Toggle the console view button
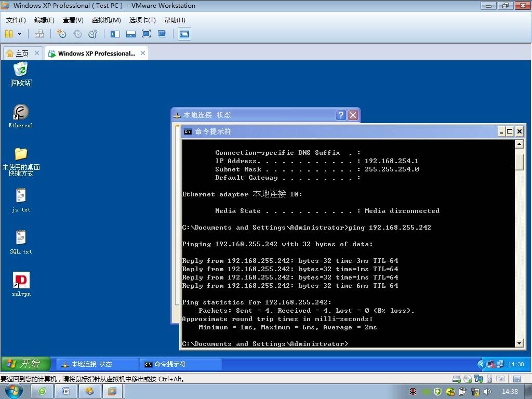This screenshot has height=399, width=532. (184, 34)
